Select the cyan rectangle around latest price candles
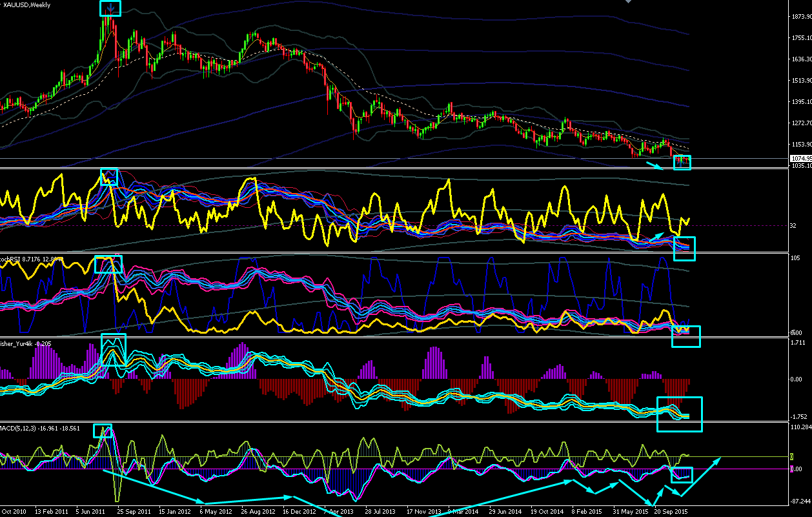The width and height of the screenshot is (812, 517). (x=682, y=163)
